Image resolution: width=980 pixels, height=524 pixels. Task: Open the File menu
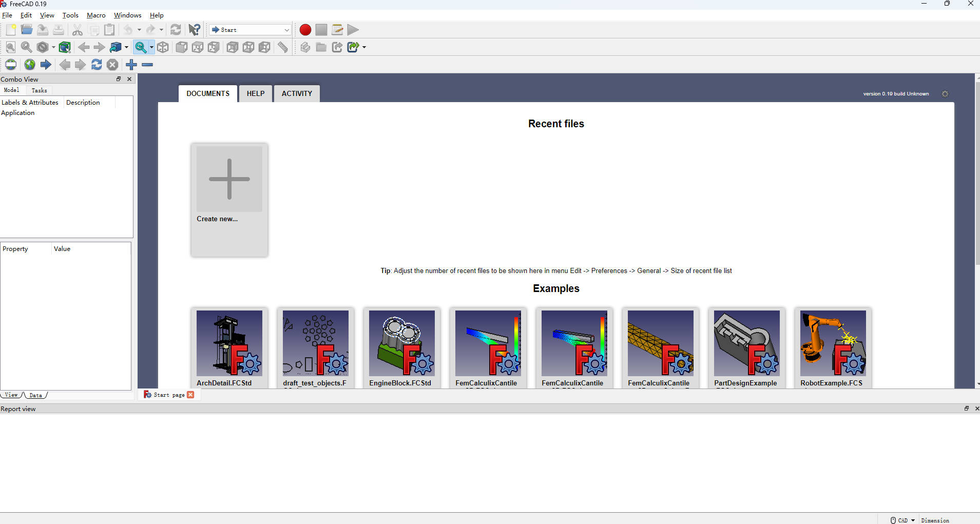[x=7, y=15]
